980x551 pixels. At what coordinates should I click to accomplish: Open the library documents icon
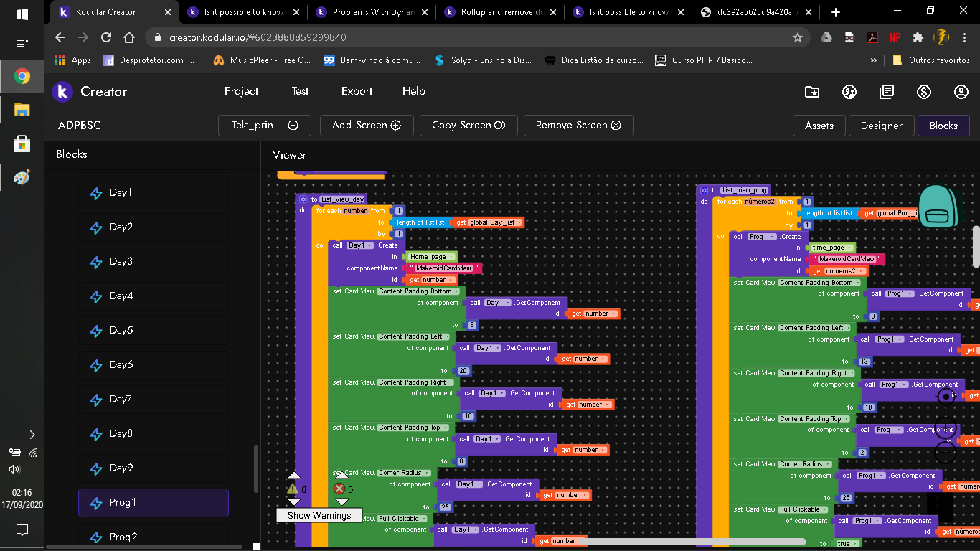[887, 92]
